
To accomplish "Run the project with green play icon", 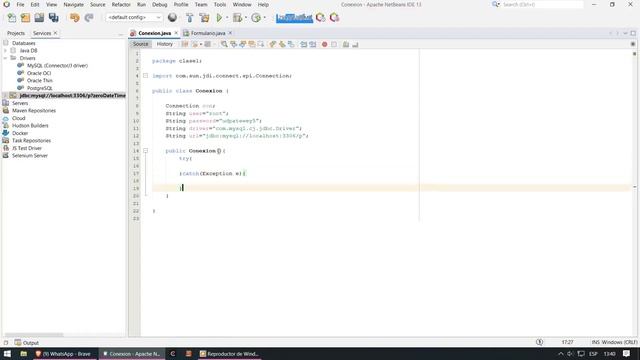I will [219, 18].
